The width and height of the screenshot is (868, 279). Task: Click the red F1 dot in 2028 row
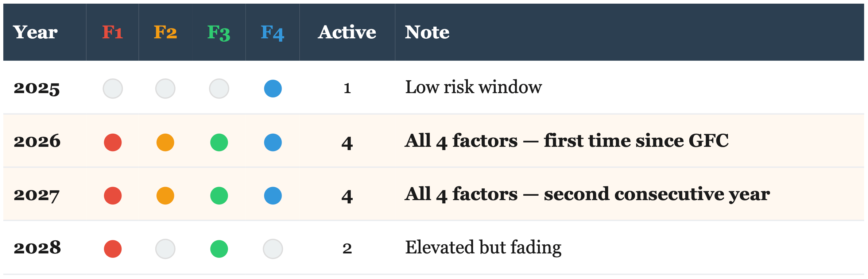[x=113, y=249]
